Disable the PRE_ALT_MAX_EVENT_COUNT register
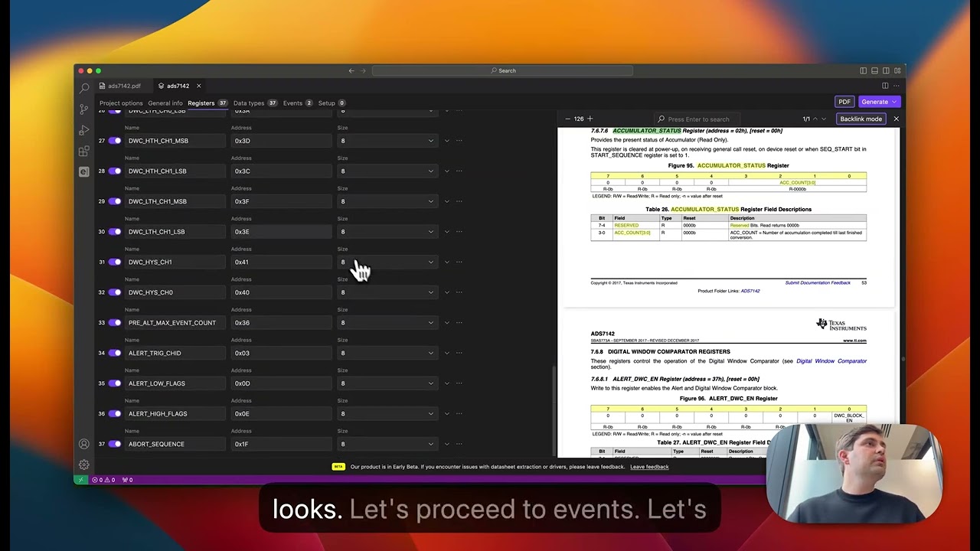This screenshot has width=980, height=551. click(x=115, y=322)
